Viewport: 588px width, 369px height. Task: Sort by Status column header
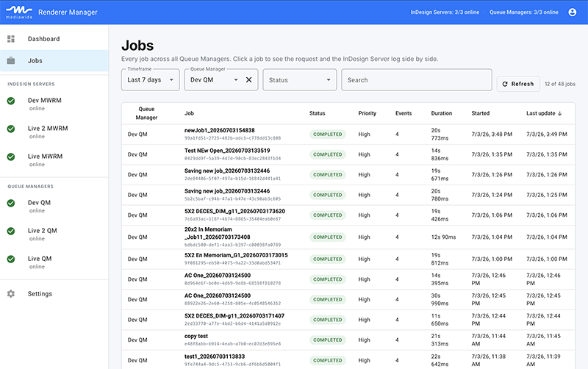[x=318, y=113]
